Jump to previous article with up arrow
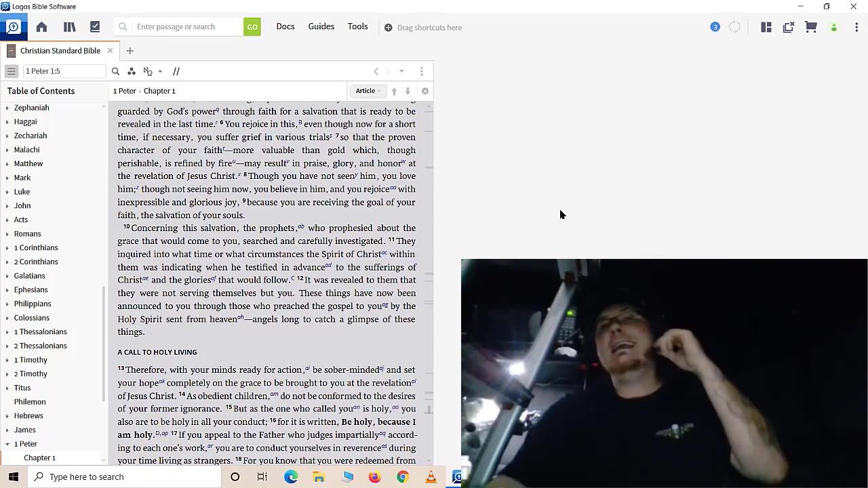The image size is (868, 488). click(394, 91)
